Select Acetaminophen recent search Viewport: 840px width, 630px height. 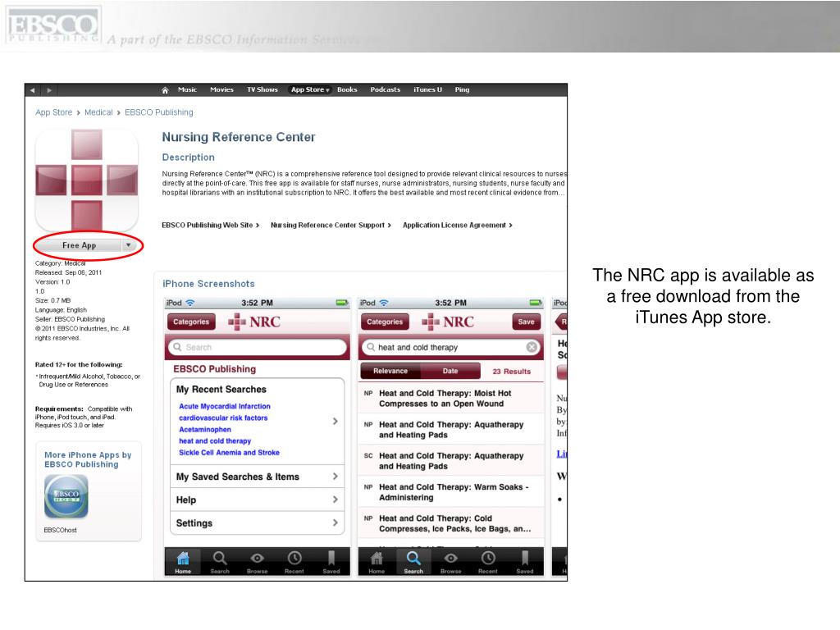(204, 430)
